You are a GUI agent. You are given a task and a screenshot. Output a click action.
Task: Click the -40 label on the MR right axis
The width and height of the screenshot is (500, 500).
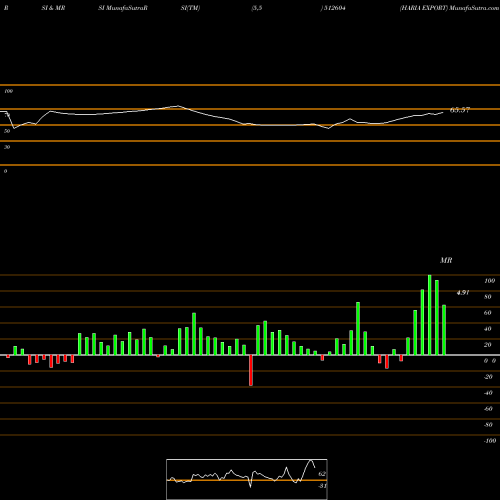pos(488,393)
